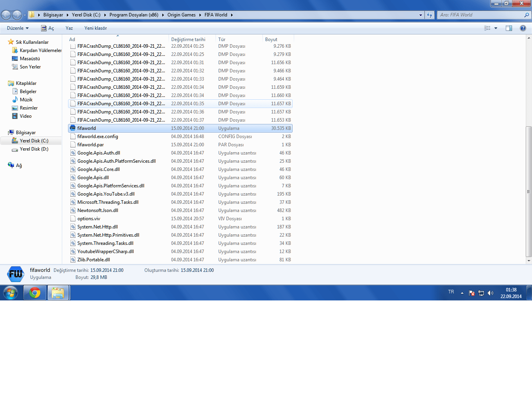Select the System.Net.Http.Primitives.dll file name
This screenshot has height=399, width=532.
pos(108,235)
